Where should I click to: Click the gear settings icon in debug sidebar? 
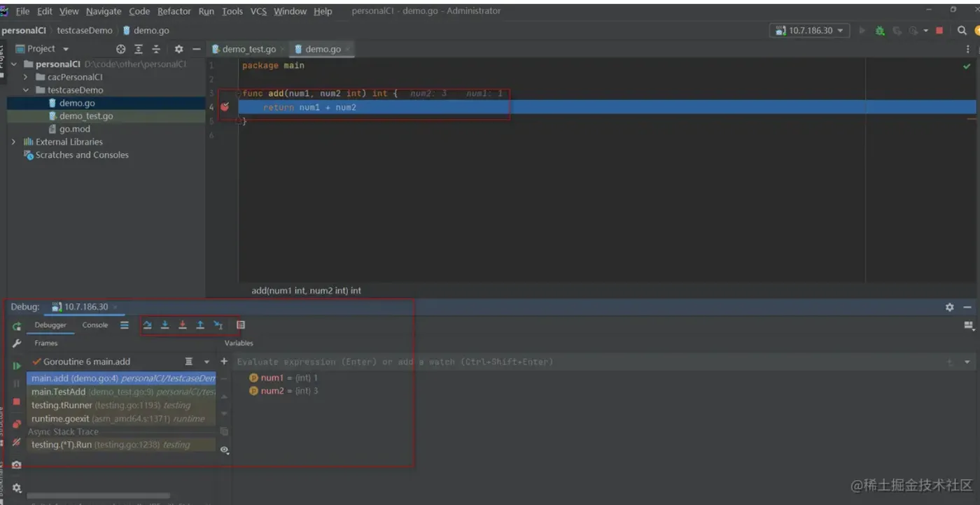click(17, 488)
